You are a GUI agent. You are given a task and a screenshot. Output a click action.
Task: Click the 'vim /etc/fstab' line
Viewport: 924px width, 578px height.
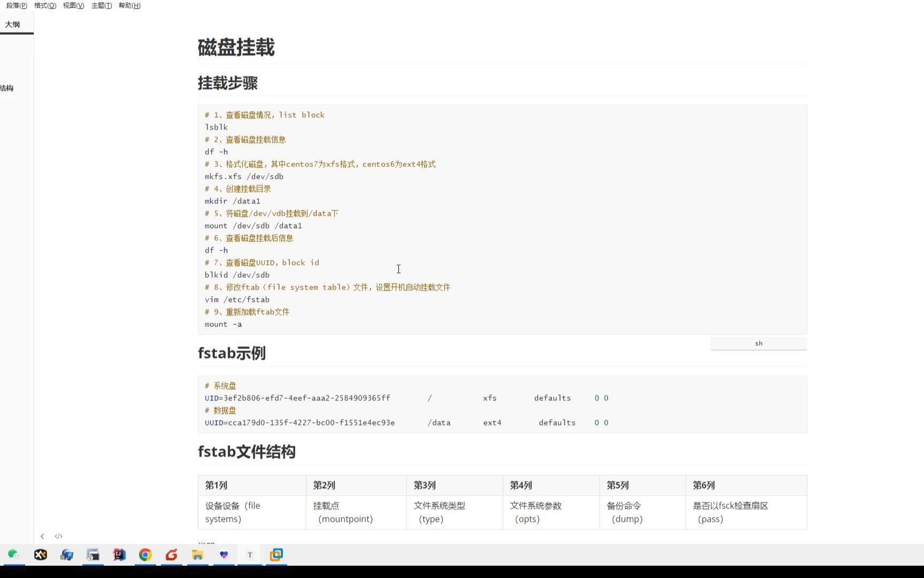(x=237, y=300)
